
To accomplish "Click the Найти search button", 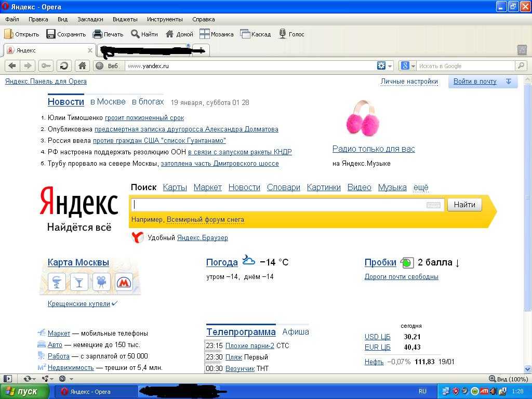I will coord(464,205).
